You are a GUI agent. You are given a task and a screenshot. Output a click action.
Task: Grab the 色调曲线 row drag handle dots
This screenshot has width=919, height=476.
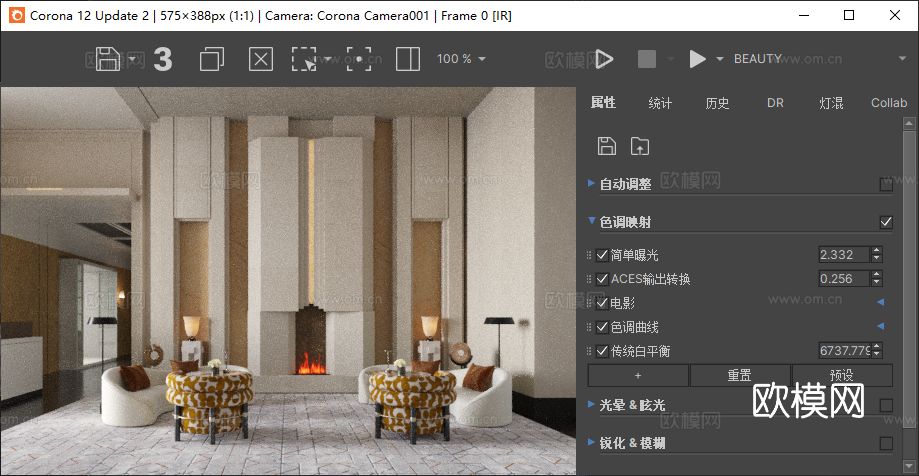pos(589,327)
